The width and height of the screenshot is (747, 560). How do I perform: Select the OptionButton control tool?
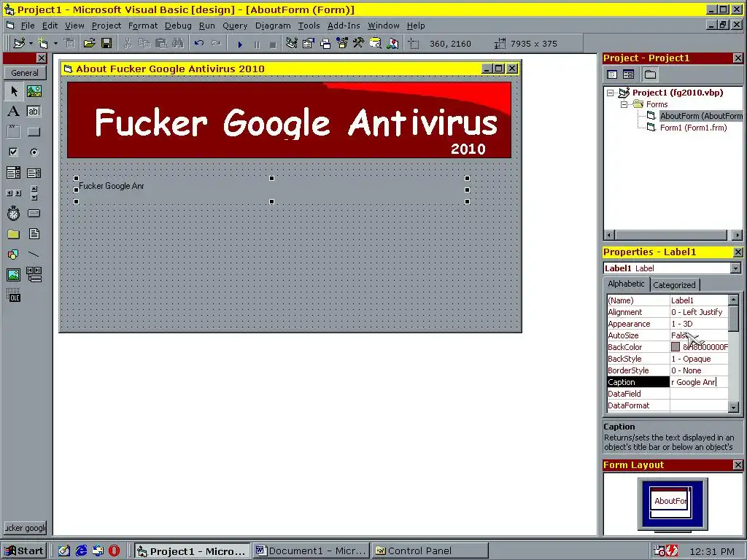tap(34, 152)
